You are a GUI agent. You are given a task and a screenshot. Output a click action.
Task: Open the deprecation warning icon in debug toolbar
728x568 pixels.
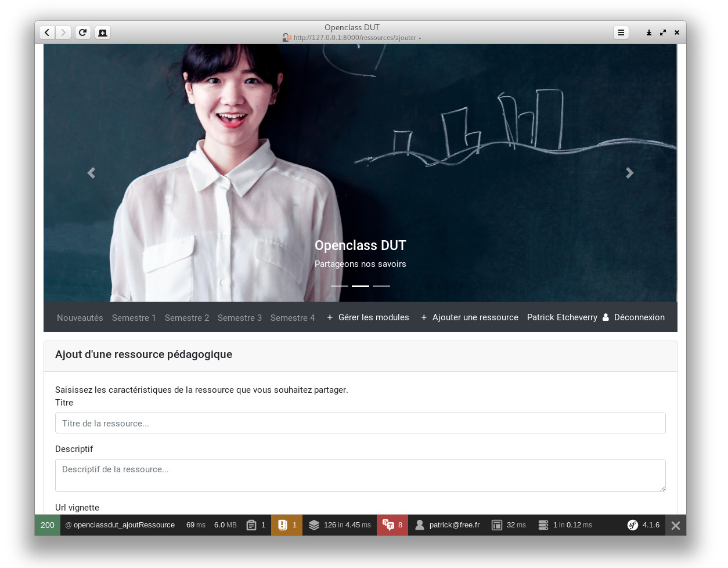pyautogui.click(x=283, y=525)
